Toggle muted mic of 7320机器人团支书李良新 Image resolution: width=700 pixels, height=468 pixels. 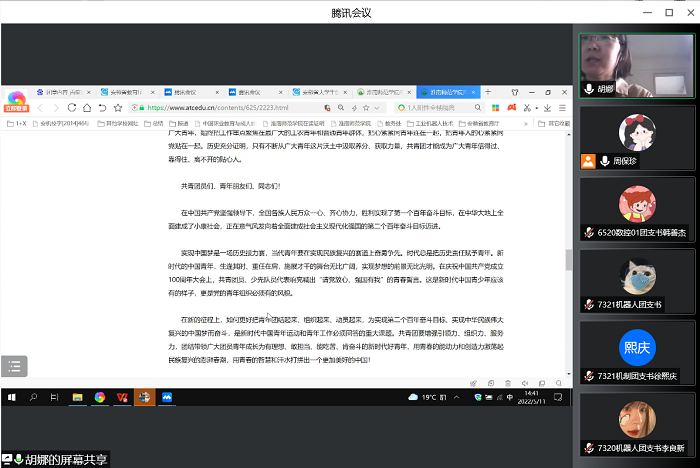[589, 448]
